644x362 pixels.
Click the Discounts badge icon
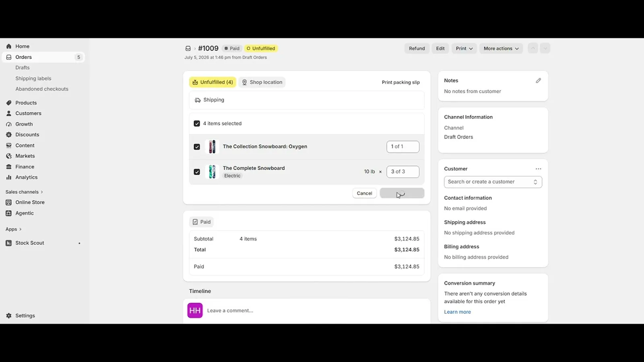[9, 135]
